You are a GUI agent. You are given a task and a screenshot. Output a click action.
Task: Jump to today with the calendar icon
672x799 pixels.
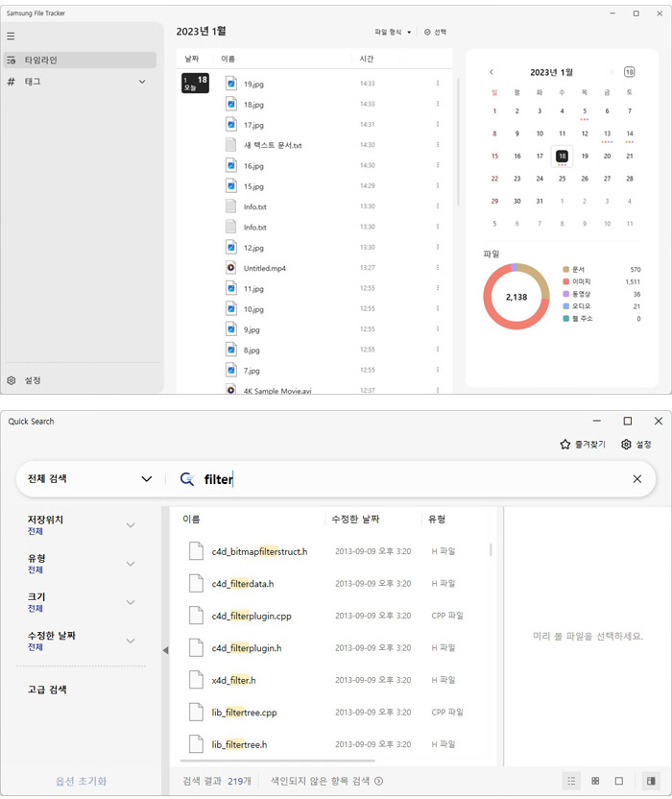[x=629, y=72]
